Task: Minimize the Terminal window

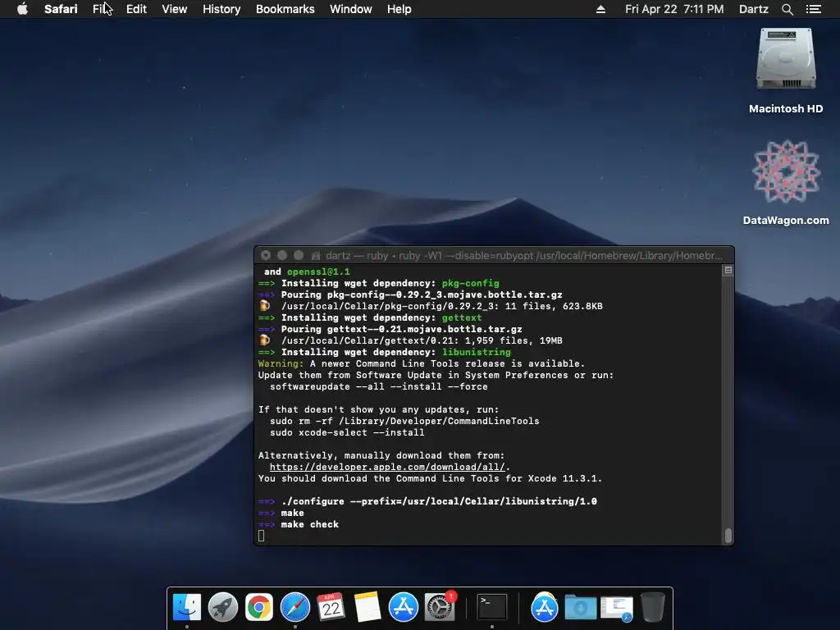Action: pos(282,256)
